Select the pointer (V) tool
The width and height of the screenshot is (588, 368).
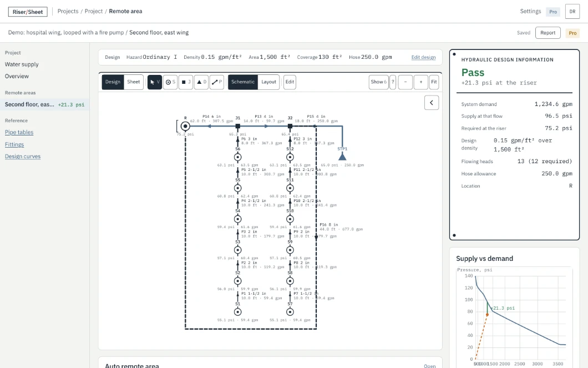(155, 82)
